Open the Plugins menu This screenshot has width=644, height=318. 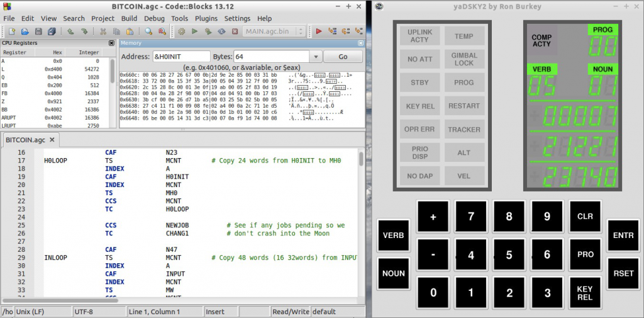[206, 18]
